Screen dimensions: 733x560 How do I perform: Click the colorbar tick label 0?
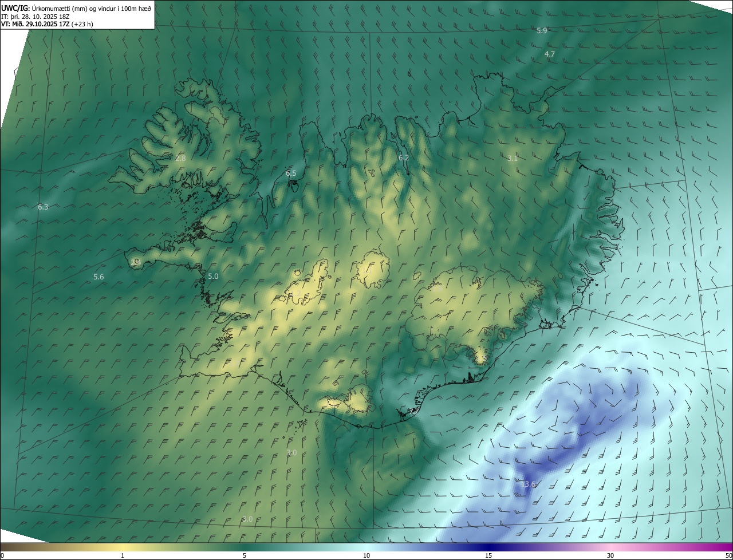click(2, 555)
